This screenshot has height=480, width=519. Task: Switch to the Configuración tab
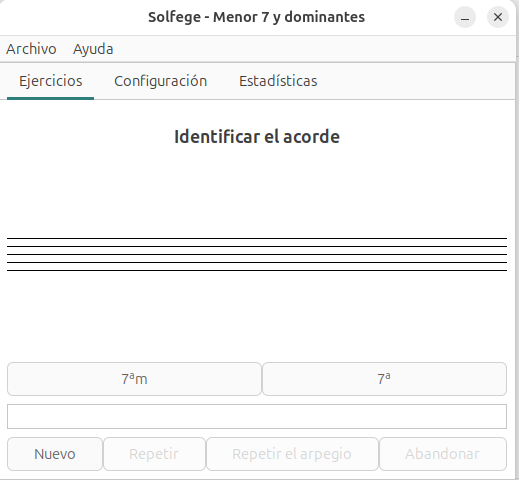coord(160,81)
